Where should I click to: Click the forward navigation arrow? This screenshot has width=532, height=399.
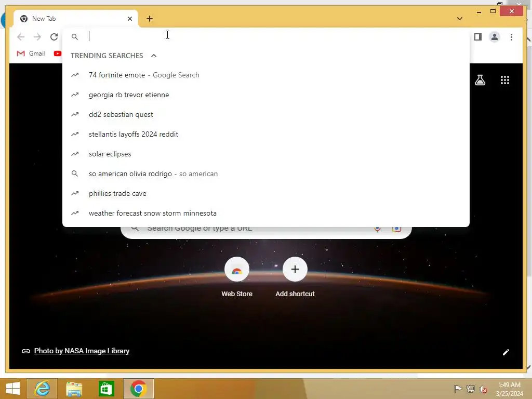(x=37, y=37)
